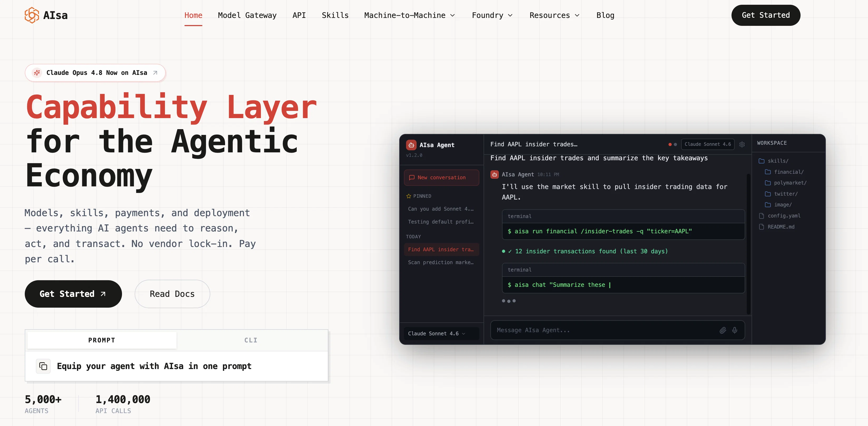Click the Read Docs button
The height and width of the screenshot is (426, 868).
(172, 294)
